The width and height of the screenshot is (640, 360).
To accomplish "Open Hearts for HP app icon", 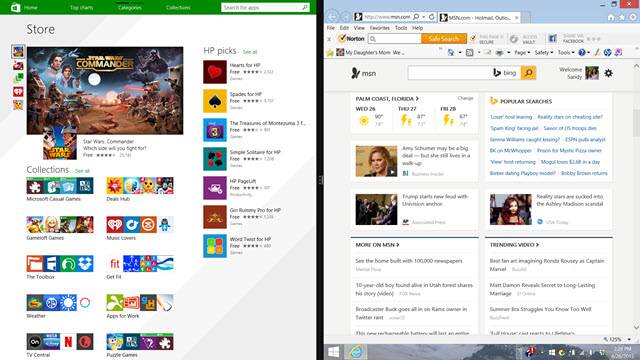I will tap(215, 72).
